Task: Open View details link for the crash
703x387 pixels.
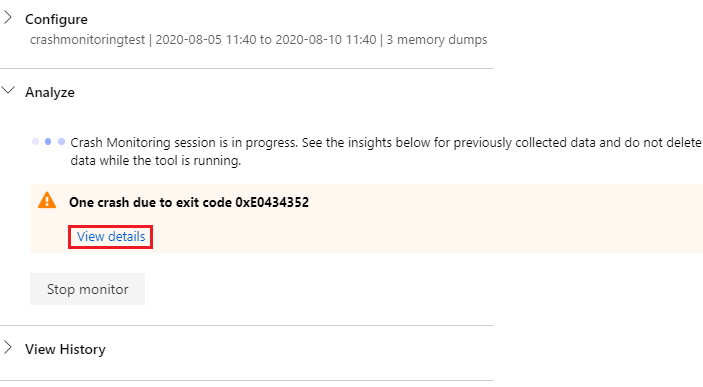Action: (111, 236)
